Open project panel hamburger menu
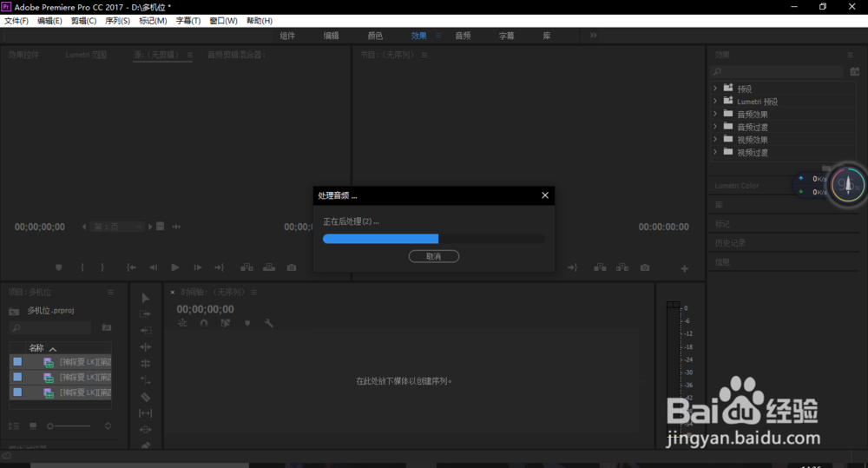Screen dimensions: 868x468 coord(110,292)
